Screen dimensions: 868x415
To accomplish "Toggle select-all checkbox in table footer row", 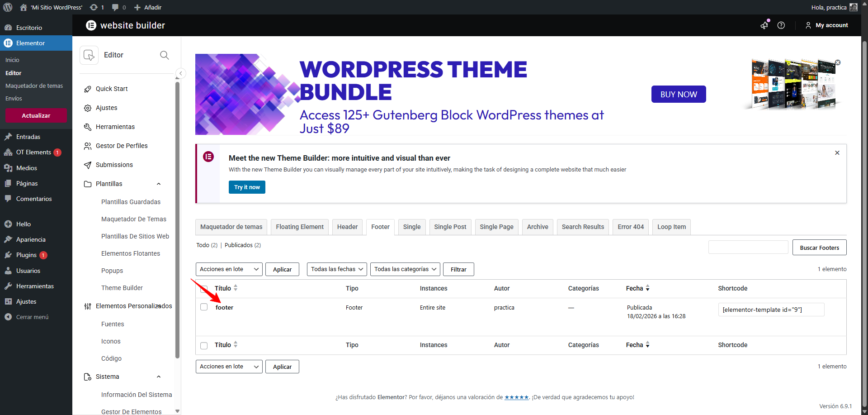I will coord(204,345).
